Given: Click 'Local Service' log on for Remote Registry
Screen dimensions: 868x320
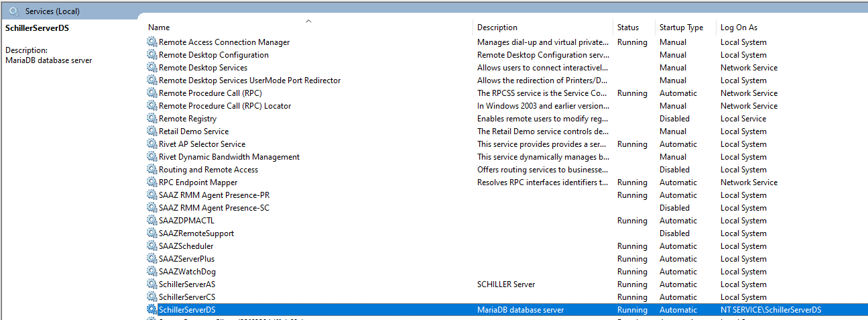Looking at the screenshot, I should point(743,119).
